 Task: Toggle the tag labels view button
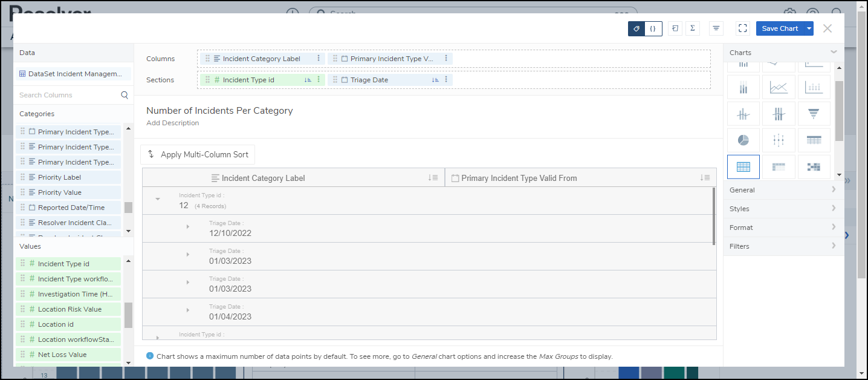636,28
